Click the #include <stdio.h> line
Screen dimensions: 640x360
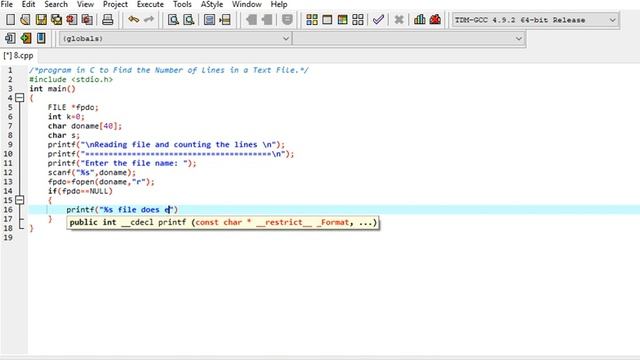71,80
